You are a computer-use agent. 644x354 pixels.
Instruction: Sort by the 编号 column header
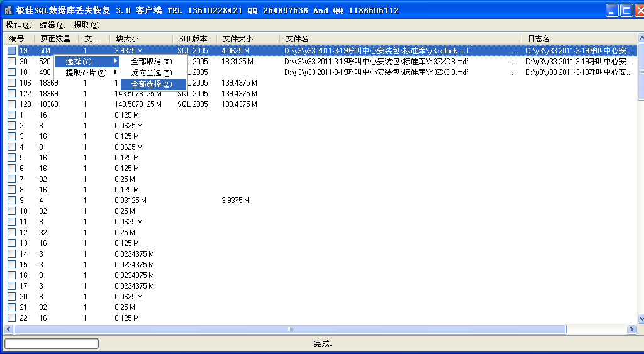point(20,38)
